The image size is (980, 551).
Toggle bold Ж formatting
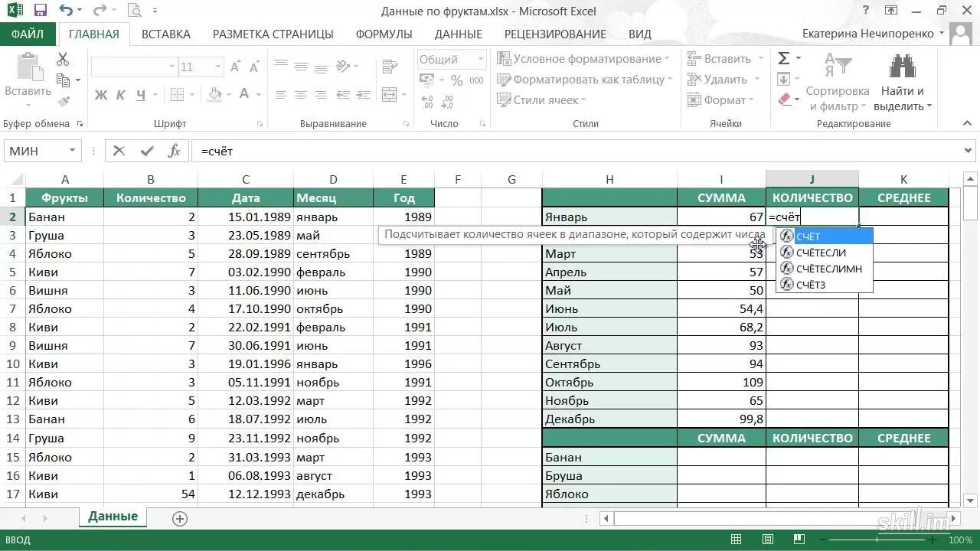(x=101, y=95)
